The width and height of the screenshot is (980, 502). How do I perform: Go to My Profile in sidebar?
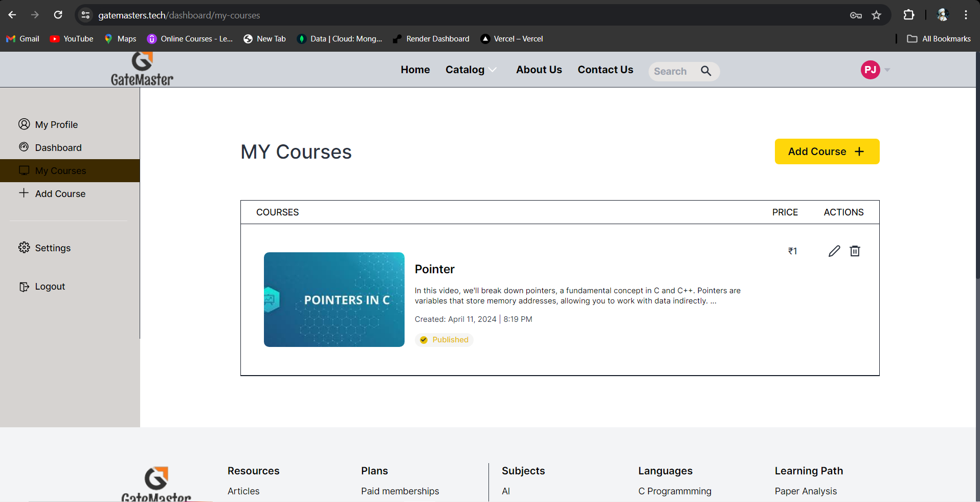56,125
